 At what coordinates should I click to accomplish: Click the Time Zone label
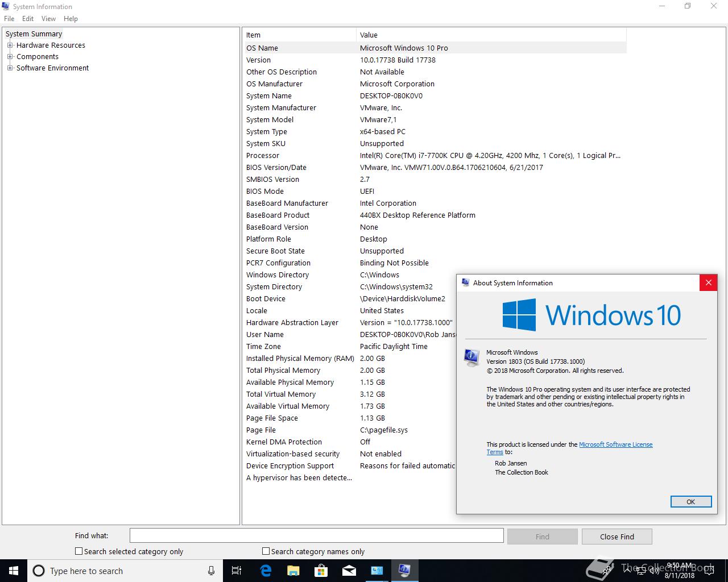[263, 346]
